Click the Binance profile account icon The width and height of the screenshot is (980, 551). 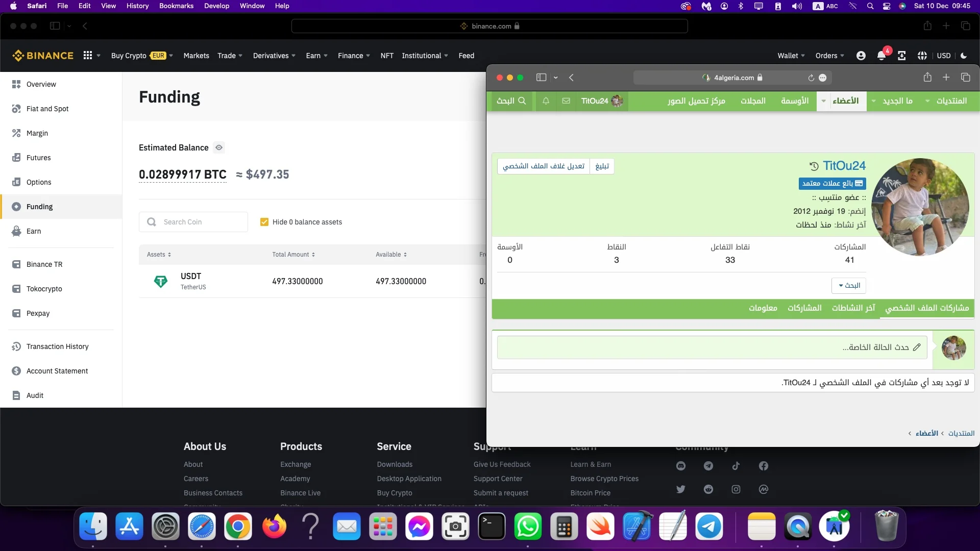point(861,56)
